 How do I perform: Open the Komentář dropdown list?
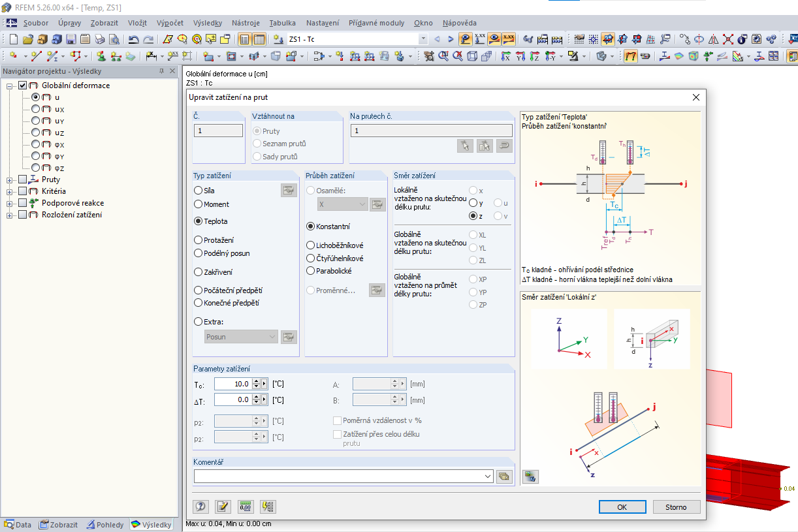487,477
